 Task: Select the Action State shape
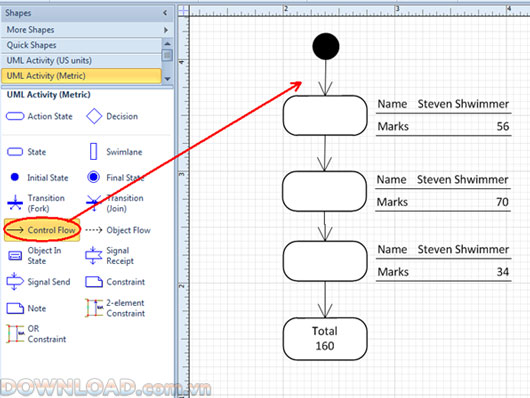pos(39,116)
